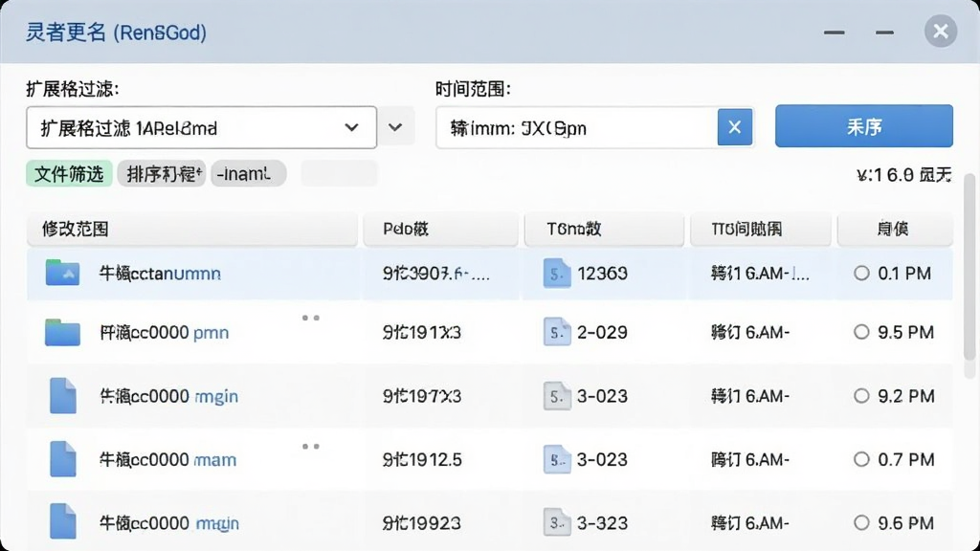
Task: Click the blue 禾序 button
Action: (864, 126)
